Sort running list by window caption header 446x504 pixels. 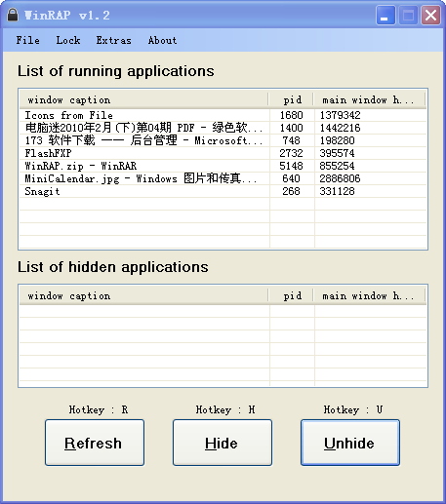[144, 99]
